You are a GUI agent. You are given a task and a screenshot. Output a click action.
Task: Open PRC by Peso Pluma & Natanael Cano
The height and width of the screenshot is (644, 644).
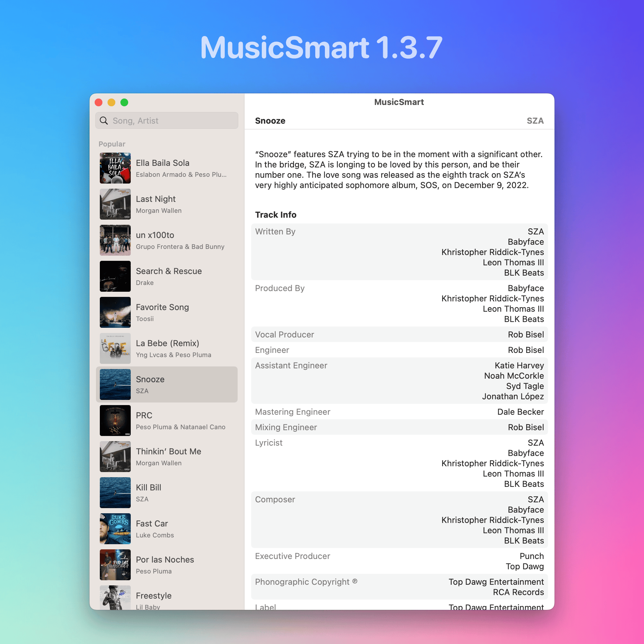pyautogui.click(x=167, y=421)
